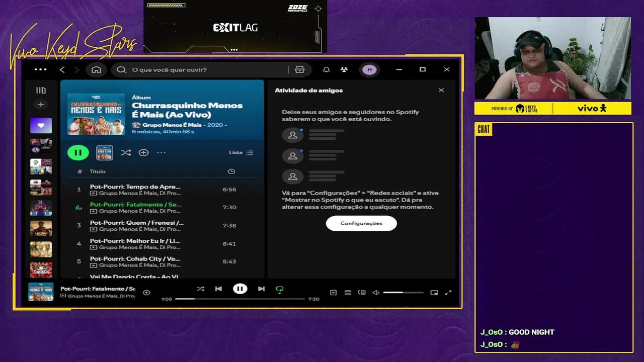This screenshot has width=644, height=362.
Task: Open Liked Songs heart playlist
Action: pyautogui.click(x=41, y=125)
